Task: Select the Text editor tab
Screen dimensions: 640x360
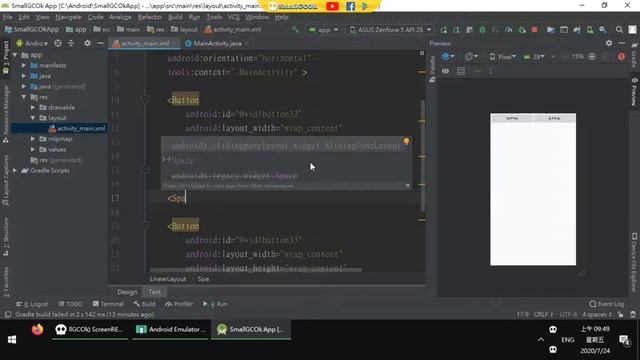Action: [154, 292]
